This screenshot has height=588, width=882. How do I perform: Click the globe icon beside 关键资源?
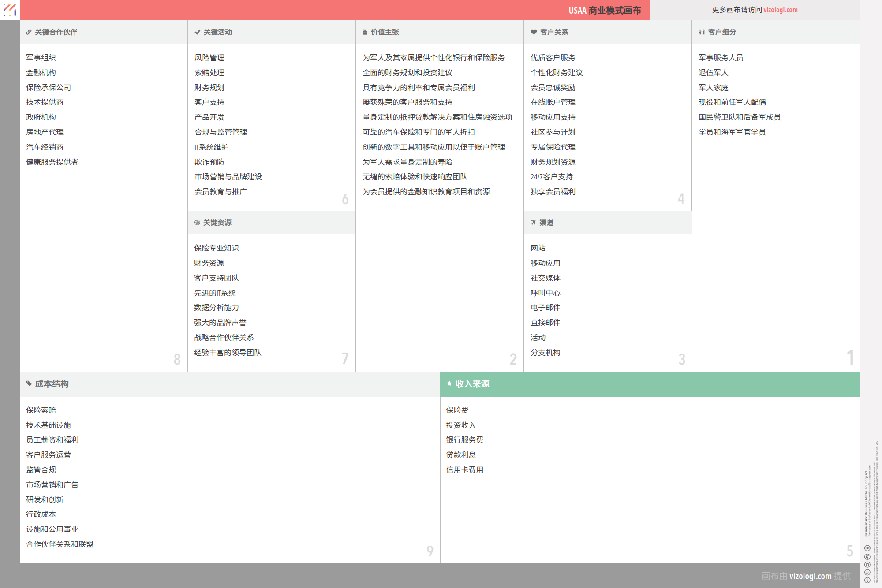(x=197, y=223)
